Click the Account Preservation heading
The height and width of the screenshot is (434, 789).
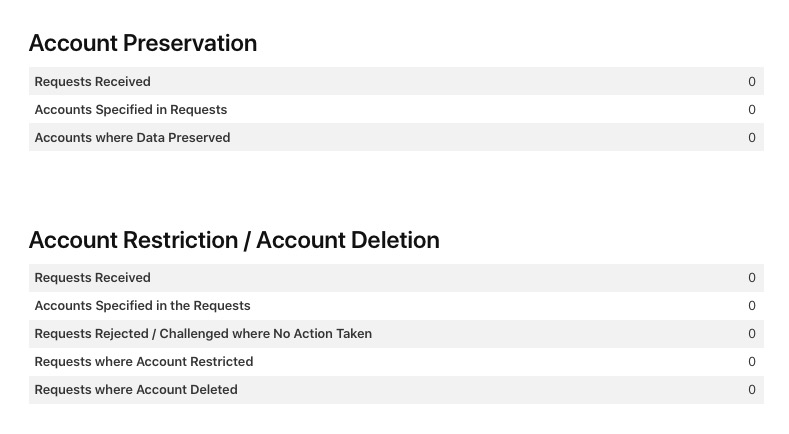tap(143, 43)
